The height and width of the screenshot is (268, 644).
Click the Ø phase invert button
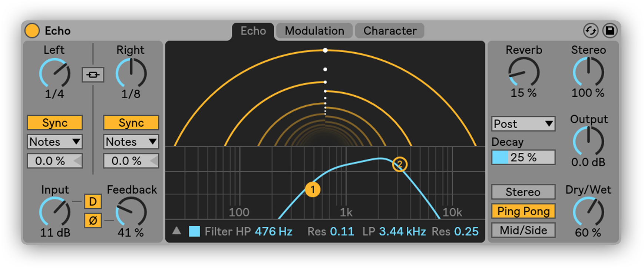pyautogui.click(x=93, y=221)
